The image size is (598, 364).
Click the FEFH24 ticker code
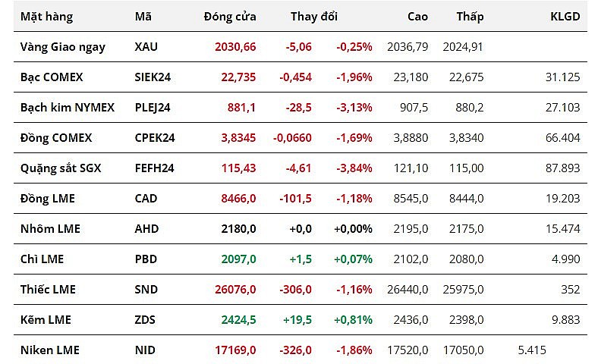[154, 168]
